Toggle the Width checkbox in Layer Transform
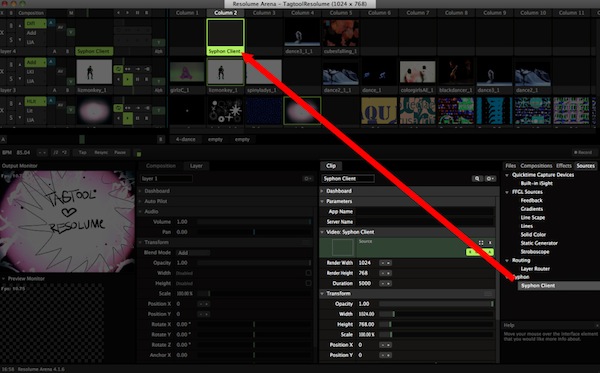This screenshot has width=600, height=373. 308,273
